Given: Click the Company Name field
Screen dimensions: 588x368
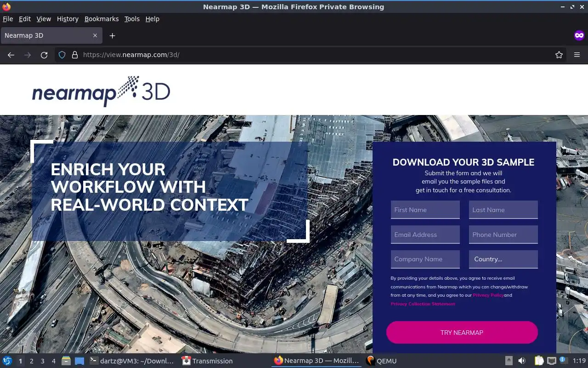Looking at the screenshot, I should [425, 259].
